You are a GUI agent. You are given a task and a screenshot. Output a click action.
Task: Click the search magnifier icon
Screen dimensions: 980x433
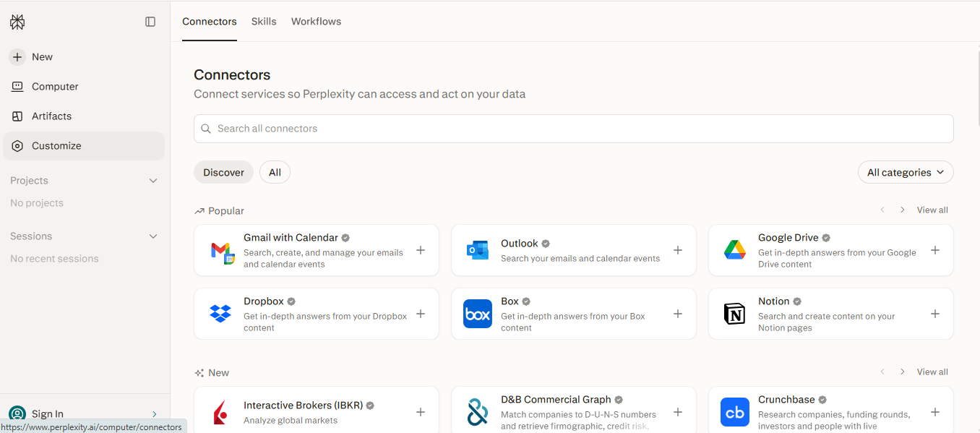(207, 129)
